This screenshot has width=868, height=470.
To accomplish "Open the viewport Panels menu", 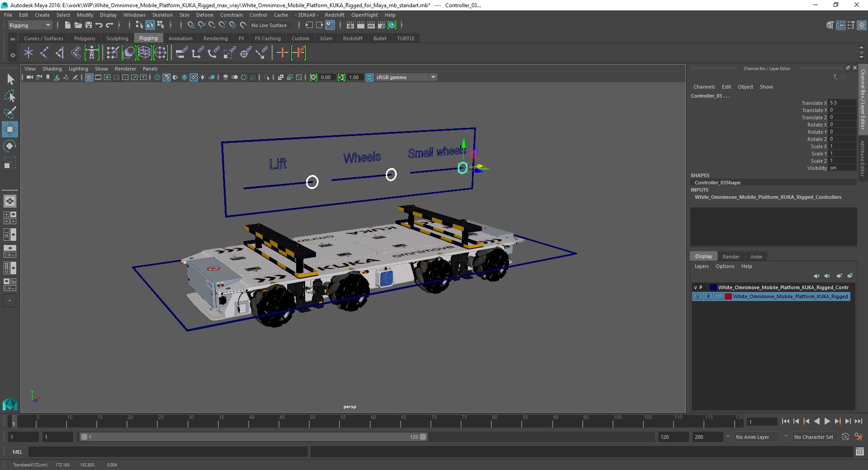I will (150, 69).
